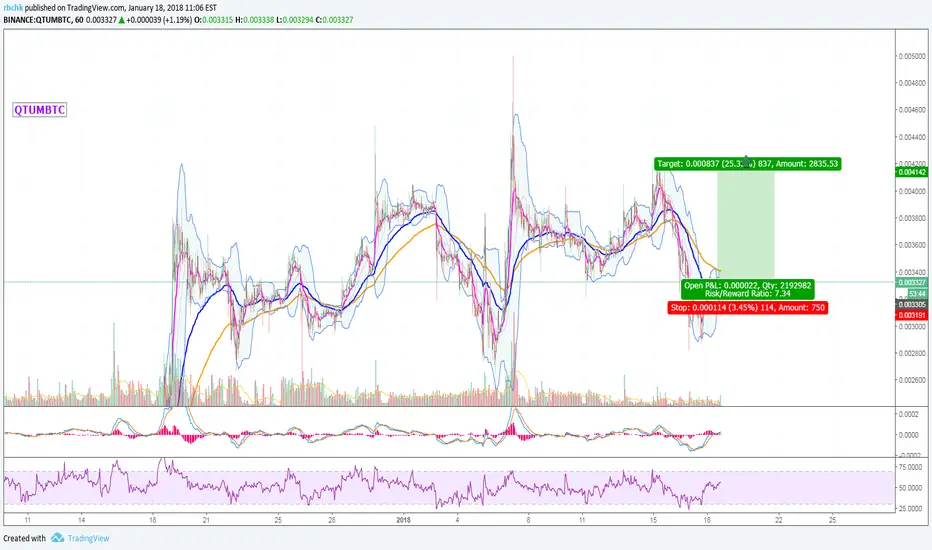The image size is (932, 550).
Task: Click the +0.000039 (+1.19%) change value
Action: pos(159,20)
